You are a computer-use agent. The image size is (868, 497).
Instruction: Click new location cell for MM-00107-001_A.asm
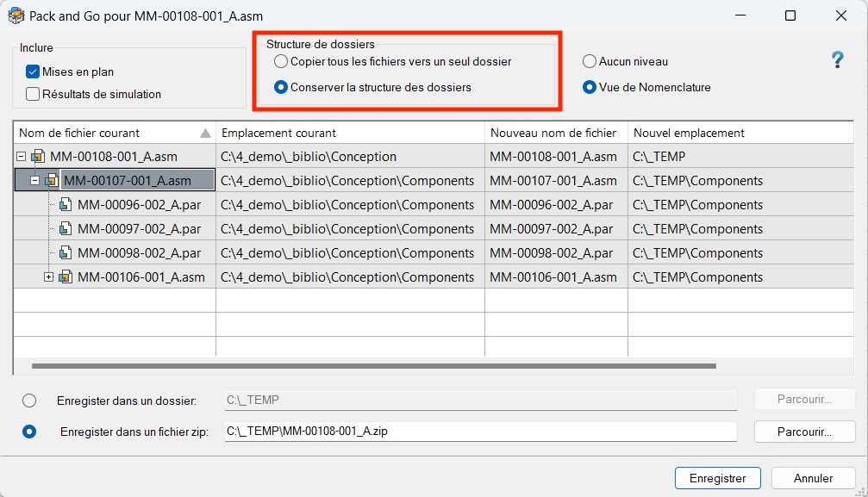pyautogui.click(x=740, y=180)
